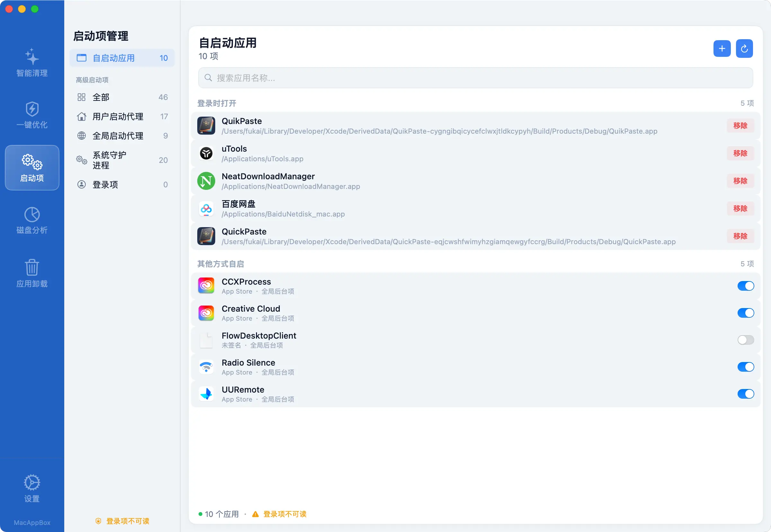This screenshot has width=771, height=532.
Task: Click the Radio Silence name text
Action: pos(248,363)
